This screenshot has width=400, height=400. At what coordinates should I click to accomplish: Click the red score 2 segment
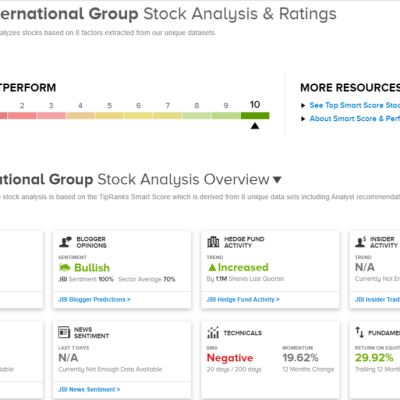pyautogui.click(x=22, y=116)
